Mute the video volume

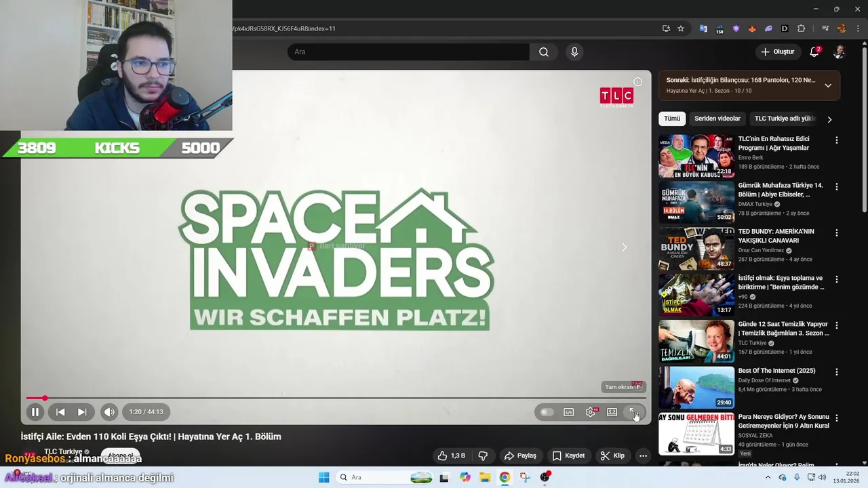point(109,411)
